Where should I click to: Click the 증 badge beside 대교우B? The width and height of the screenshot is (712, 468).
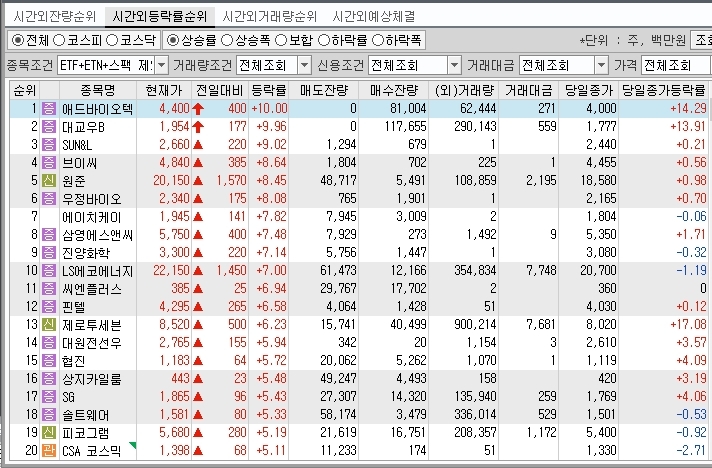[x=49, y=127]
